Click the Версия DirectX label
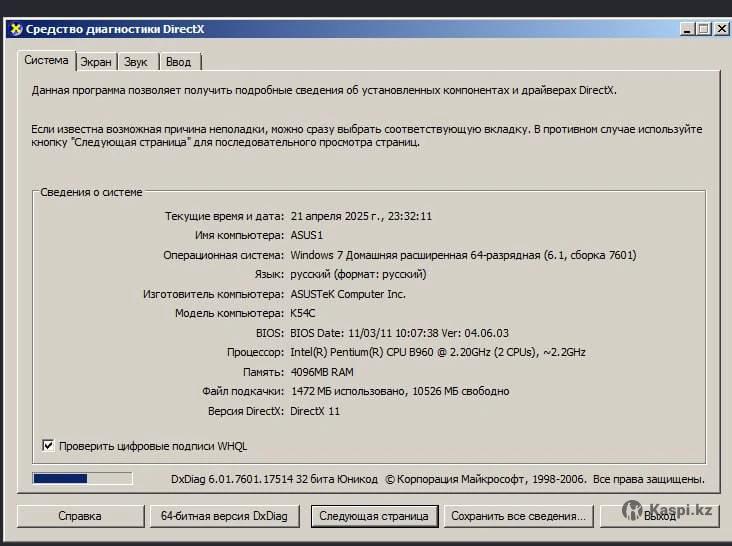Screen dimensions: 732x546 [246, 411]
